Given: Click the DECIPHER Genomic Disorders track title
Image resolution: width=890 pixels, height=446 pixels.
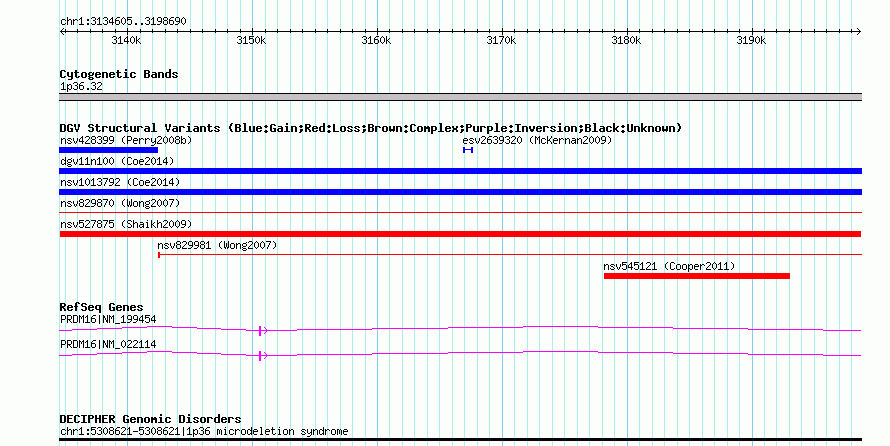Looking at the screenshot, I should tap(150, 419).
